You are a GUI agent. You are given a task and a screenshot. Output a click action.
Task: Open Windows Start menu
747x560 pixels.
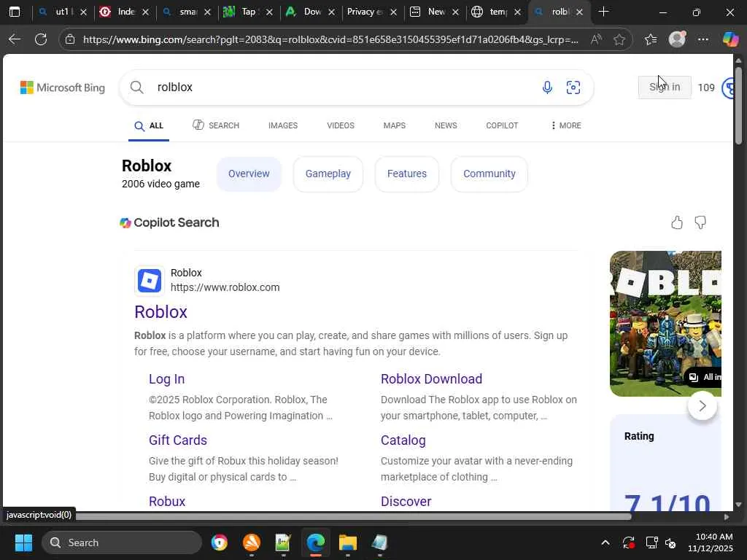(x=23, y=542)
